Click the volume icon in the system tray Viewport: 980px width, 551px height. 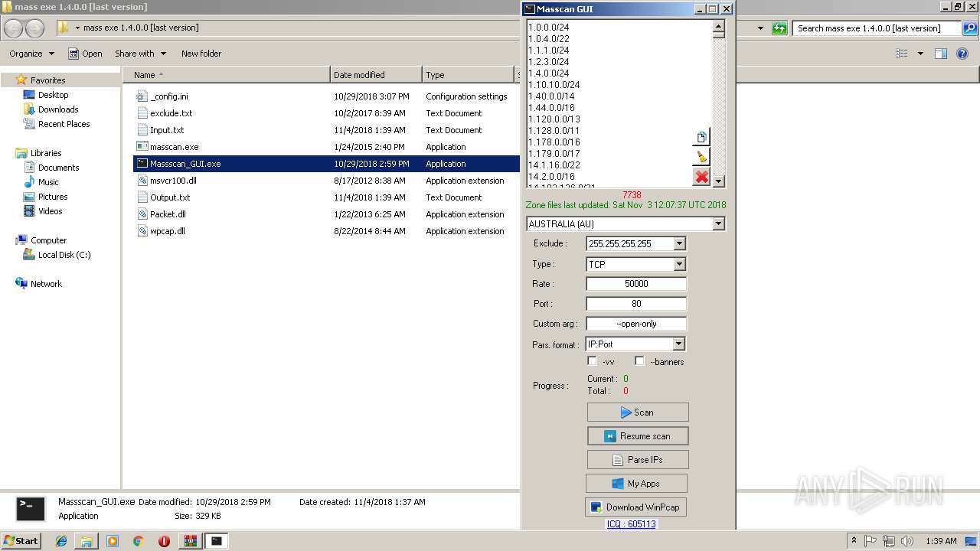[x=907, y=541]
